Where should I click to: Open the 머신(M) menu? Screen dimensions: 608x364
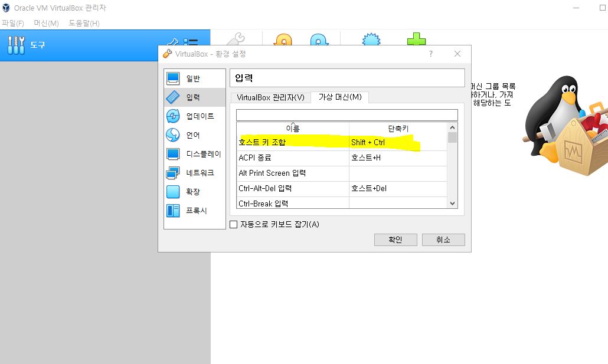tap(46, 23)
